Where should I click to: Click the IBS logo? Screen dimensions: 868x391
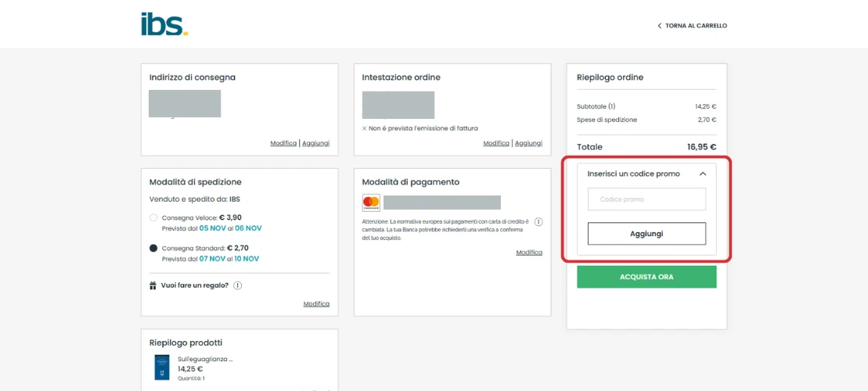[164, 23]
